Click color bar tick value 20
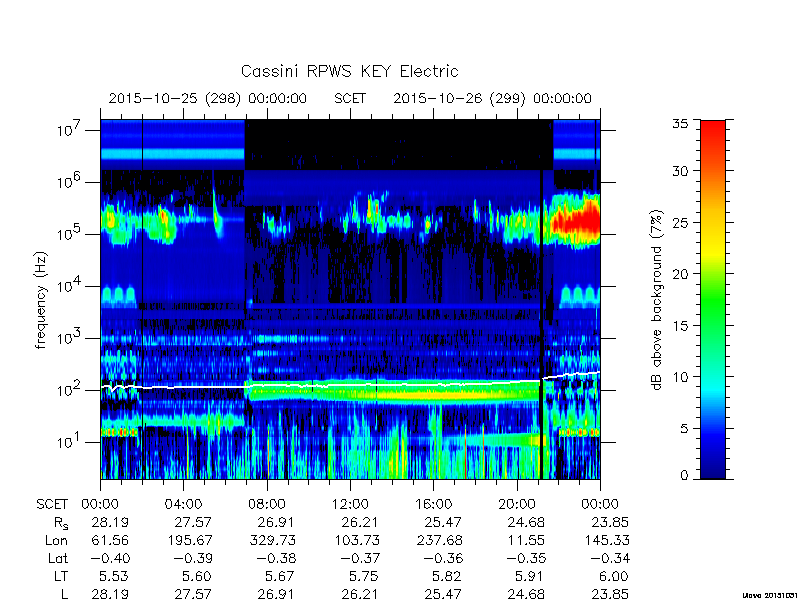The image size is (800, 600). coord(680,273)
